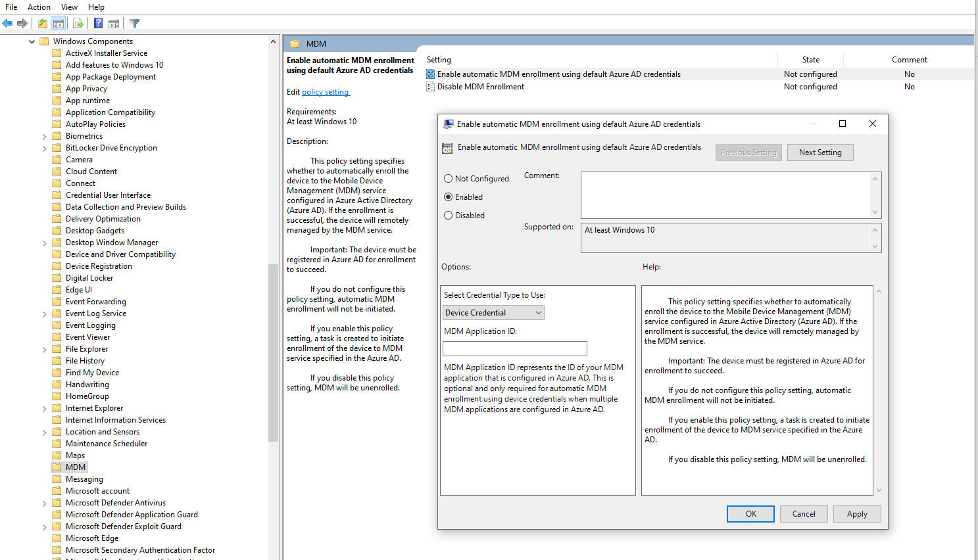Select the Enabled radio button
This screenshot has height=560, width=978.
pos(448,197)
